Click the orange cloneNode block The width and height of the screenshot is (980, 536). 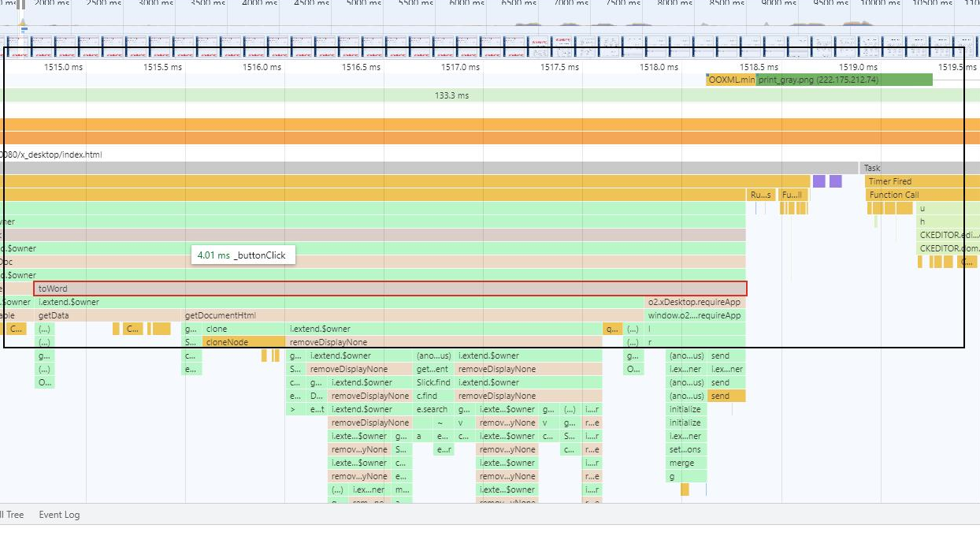click(243, 342)
